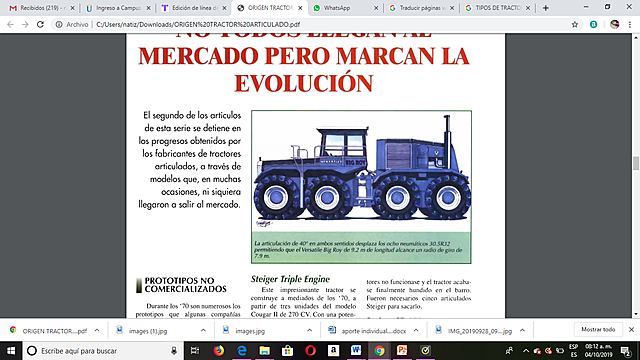The image size is (640, 360).
Task: Open the Norton checkmark app on taskbar
Action: point(425,351)
